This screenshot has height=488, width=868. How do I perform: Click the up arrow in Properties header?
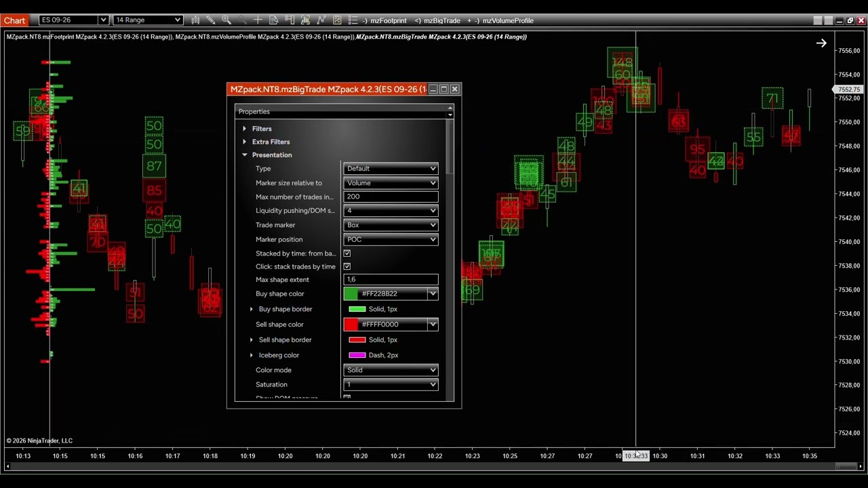click(450, 108)
